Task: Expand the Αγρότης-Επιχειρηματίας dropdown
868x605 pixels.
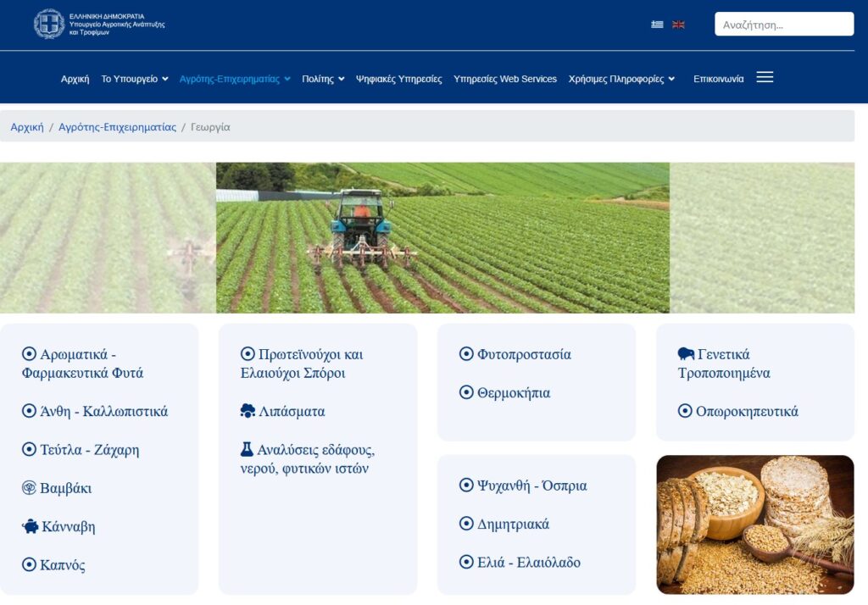Action: (x=234, y=79)
